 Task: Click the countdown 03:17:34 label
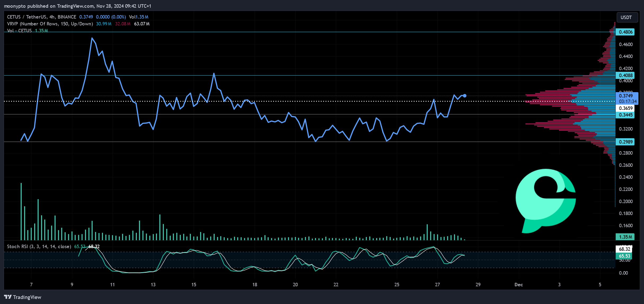628,102
